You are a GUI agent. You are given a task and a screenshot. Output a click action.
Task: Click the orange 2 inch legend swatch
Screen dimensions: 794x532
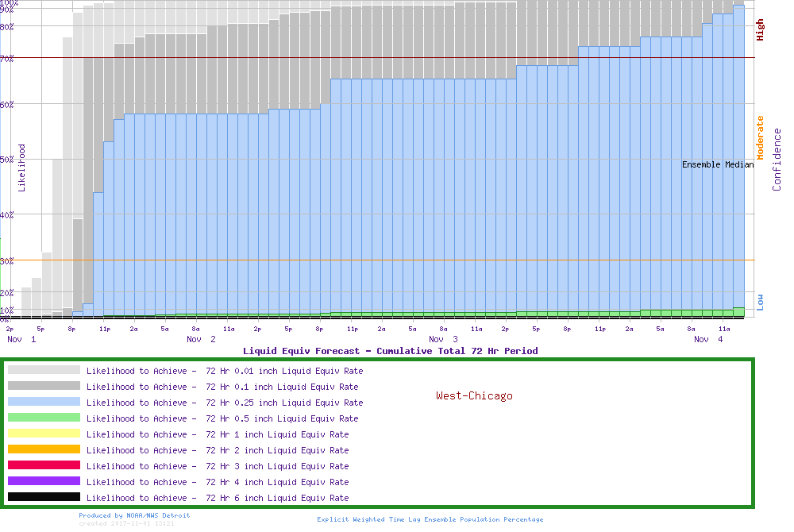[44, 449]
